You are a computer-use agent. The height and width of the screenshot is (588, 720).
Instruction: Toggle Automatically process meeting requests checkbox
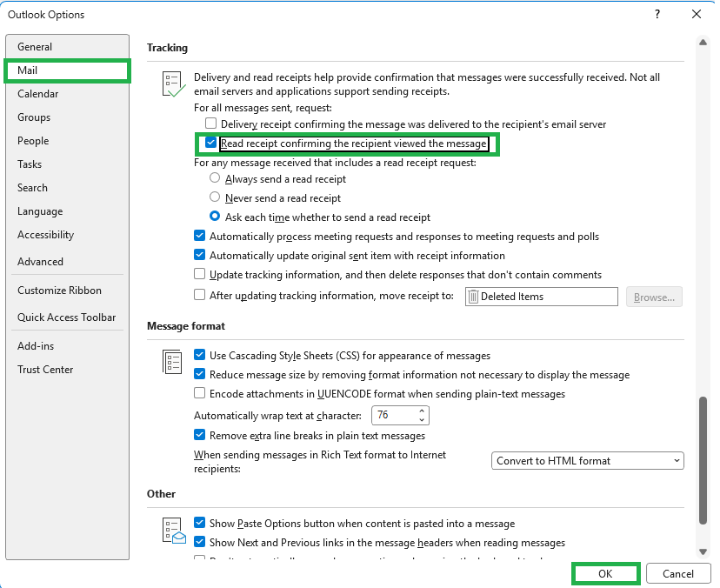click(x=199, y=236)
